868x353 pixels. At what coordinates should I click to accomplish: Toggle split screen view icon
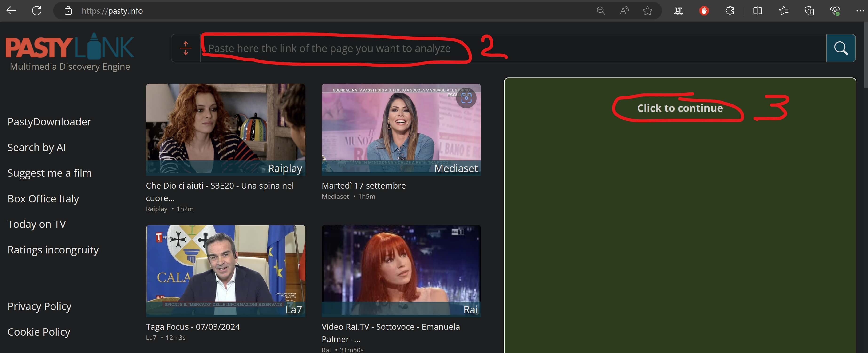[758, 11]
